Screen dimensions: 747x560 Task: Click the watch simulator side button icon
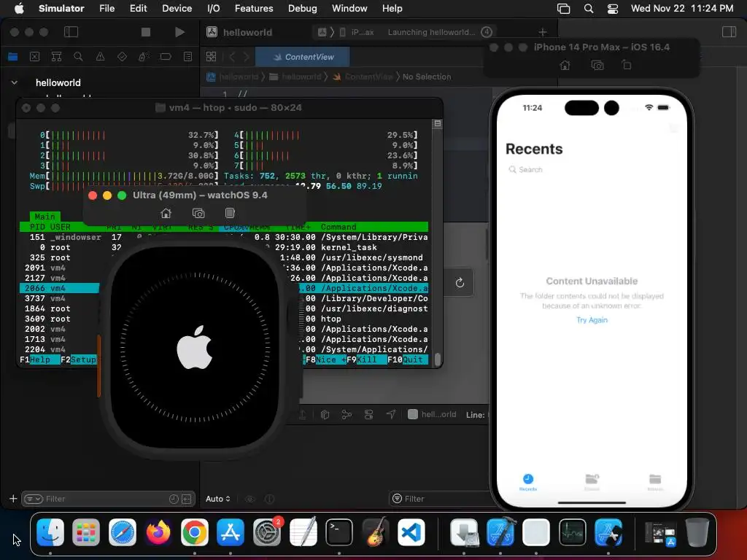(x=230, y=213)
